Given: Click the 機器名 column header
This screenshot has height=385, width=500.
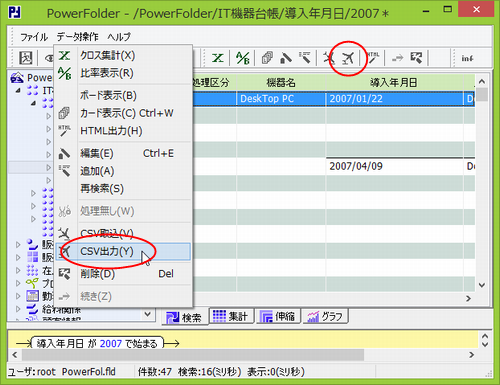Looking at the screenshot, I should [x=281, y=82].
